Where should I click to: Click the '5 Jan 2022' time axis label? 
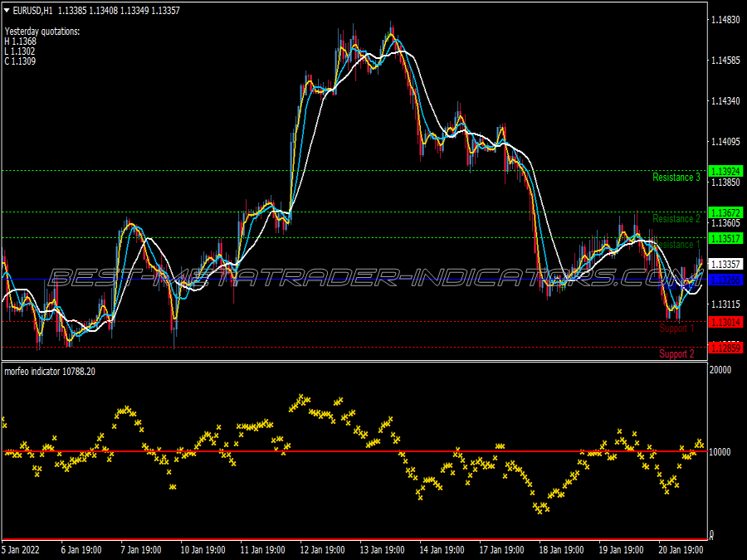(x=21, y=549)
